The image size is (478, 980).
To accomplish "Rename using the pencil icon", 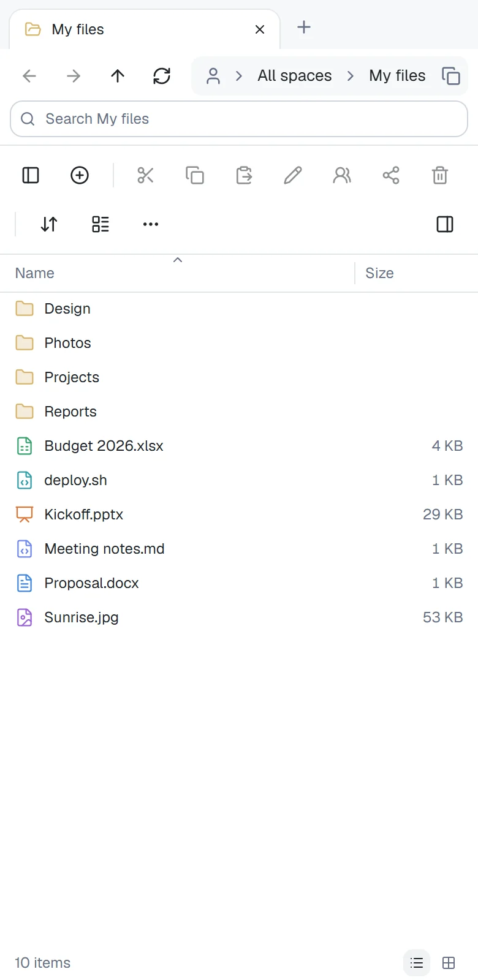I will [293, 175].
